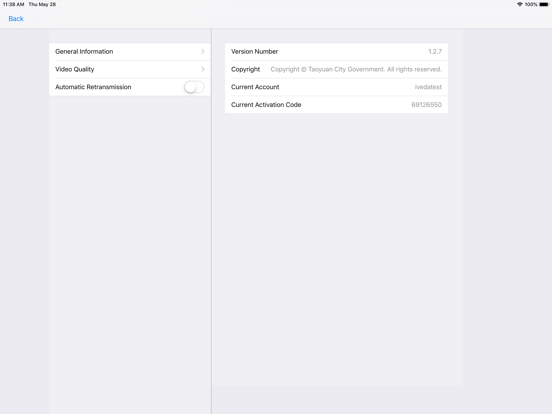The height and width of the screenshot is (414, 552).
Task: Click the status bar clock
Action: pos(13,4)
